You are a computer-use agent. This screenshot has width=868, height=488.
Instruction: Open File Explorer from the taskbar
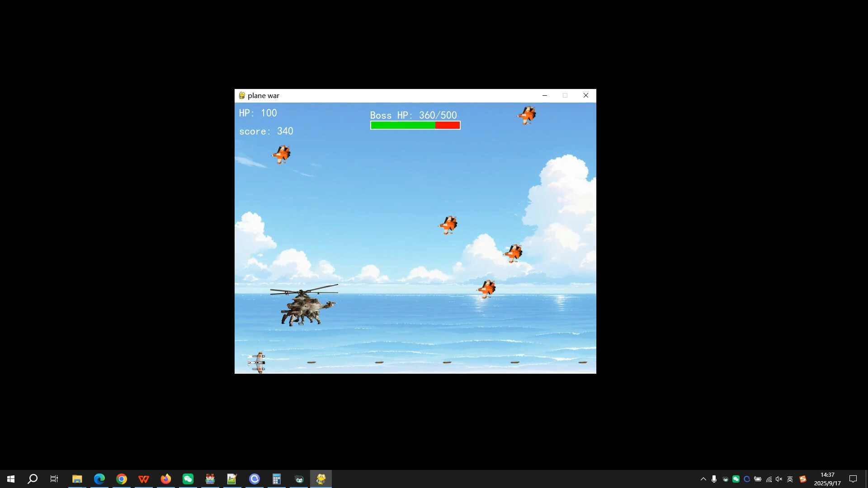[77, 479]
